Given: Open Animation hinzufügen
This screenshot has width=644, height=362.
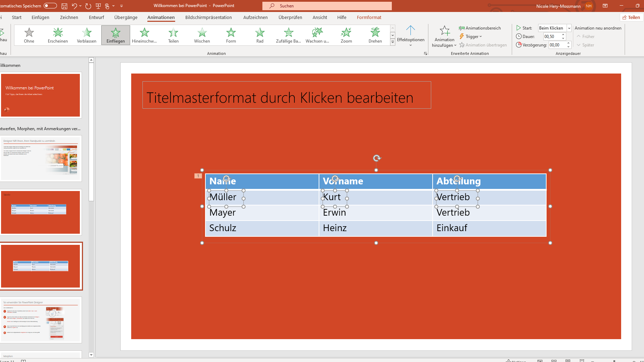Looking at the screenshot, I should coord(444,36).
